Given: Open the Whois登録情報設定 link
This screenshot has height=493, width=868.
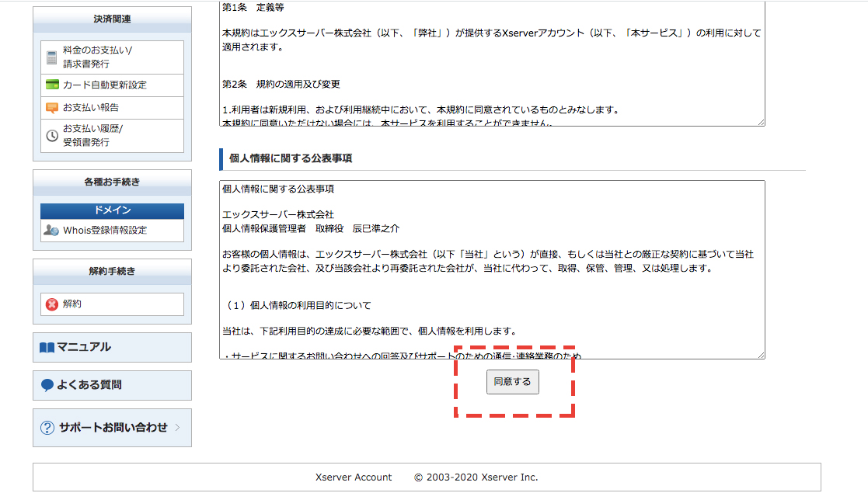Looking at the screenshot, I should pos(104,231).
